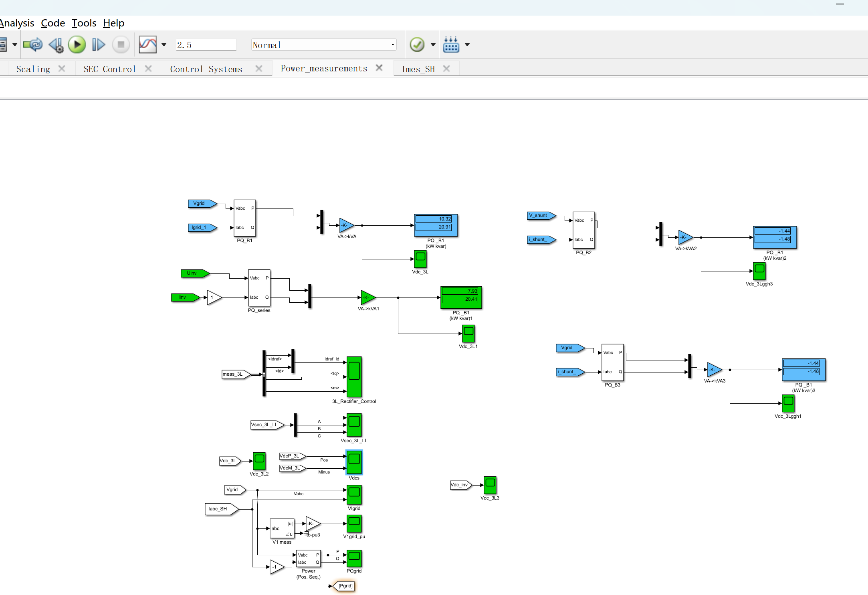Open the Simulation Data Inspector icon
The width and height of the screenshot is (868, 595).
click(147, 45)
